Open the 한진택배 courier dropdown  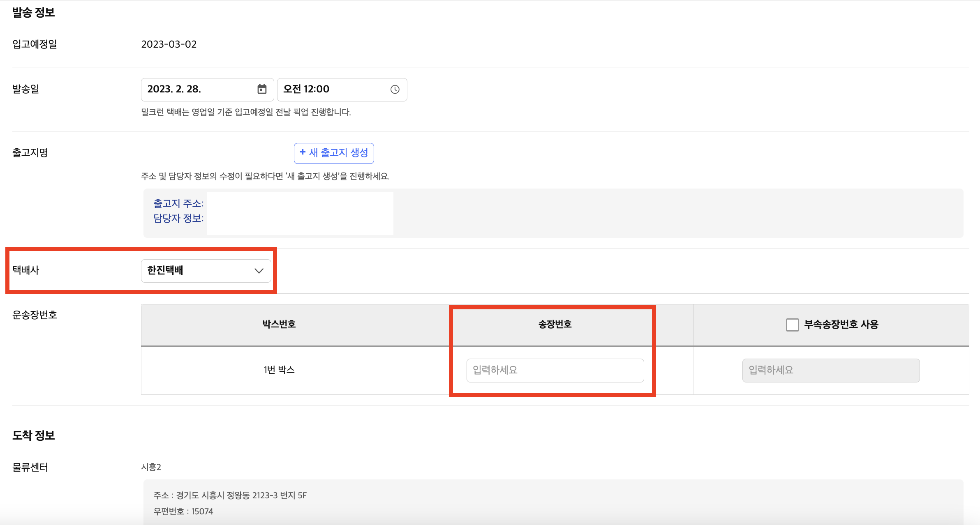click(206, 271)
